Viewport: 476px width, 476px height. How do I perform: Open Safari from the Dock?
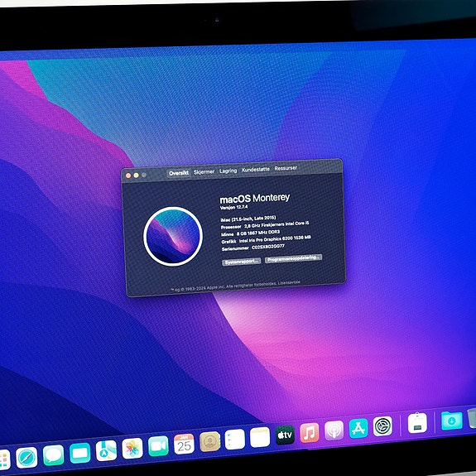coord(26,457)
